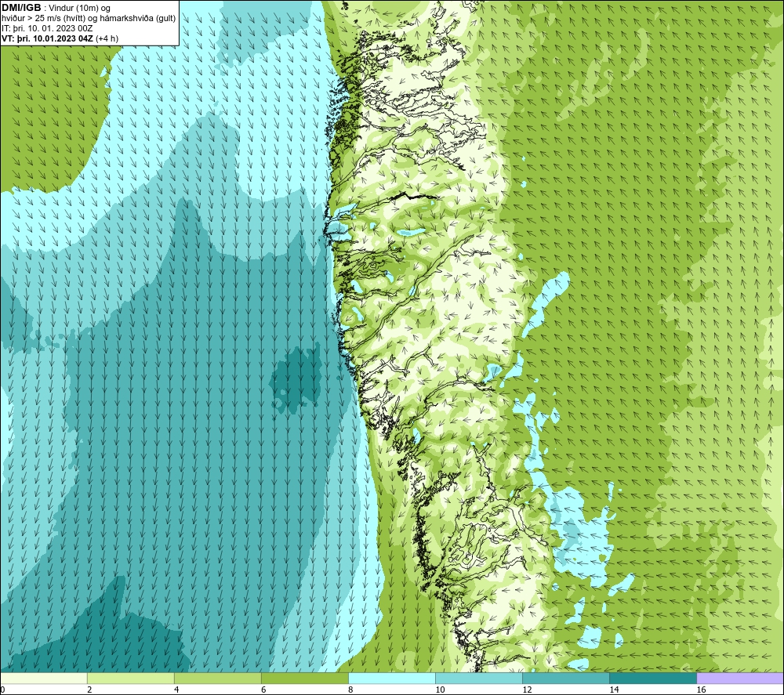Screen dimensions: 784x695
Task: Click the "IT: þri. 10. 01. 2023 00Z" line
Action: coord(47,28)
